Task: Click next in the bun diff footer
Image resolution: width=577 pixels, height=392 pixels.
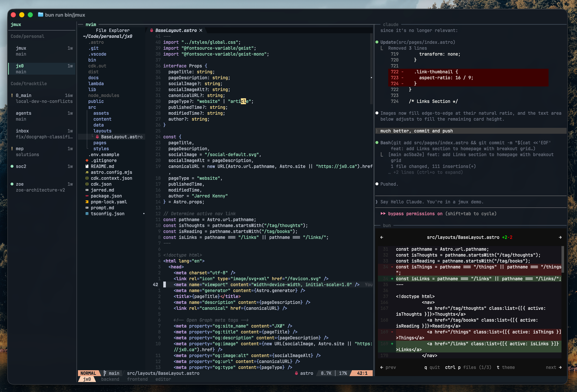Action: 553,367
